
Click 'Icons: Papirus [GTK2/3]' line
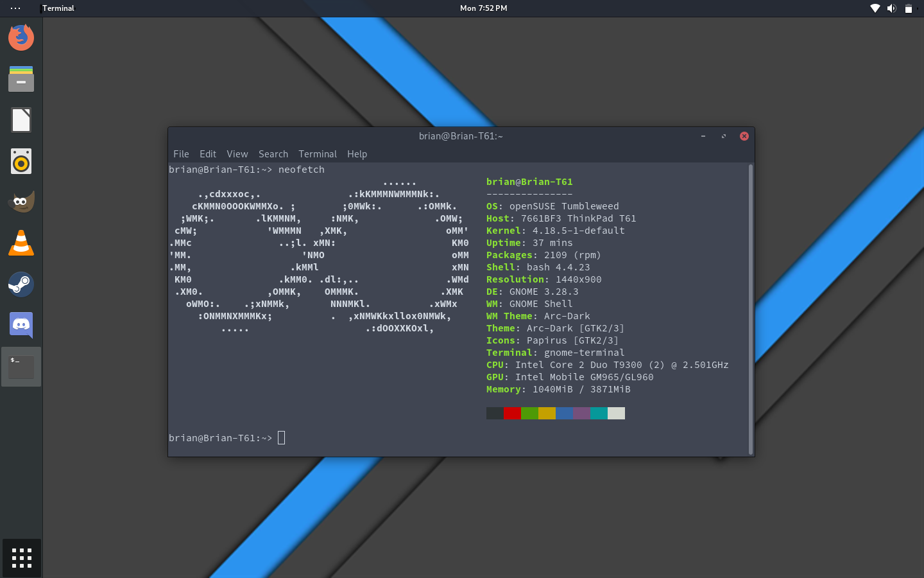[552, 340]
